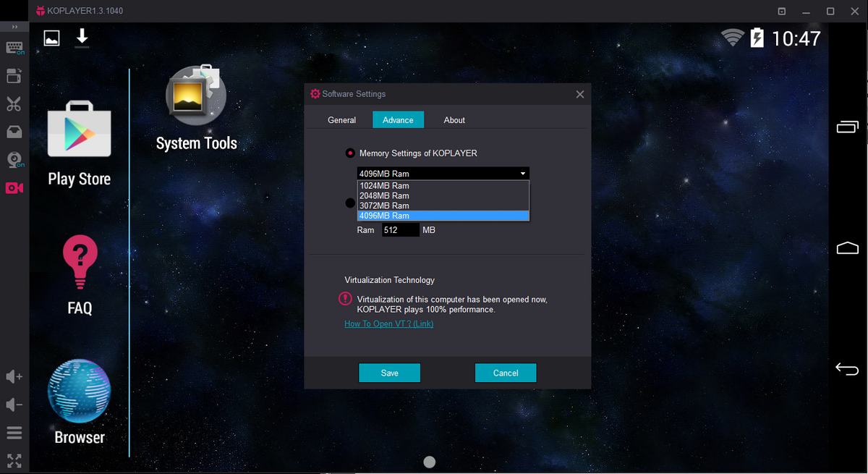The image size is (868, 474).
Task: Launch the Browser app
Action: (x=80, y=403)
